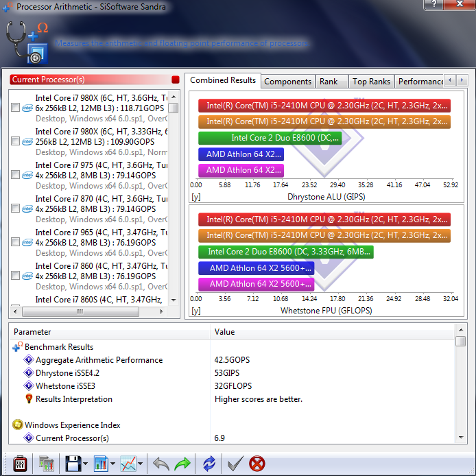The width and height of the screenshot is (476, 476).
Task: Go forward with the green arrow
Action: [182, 464]
